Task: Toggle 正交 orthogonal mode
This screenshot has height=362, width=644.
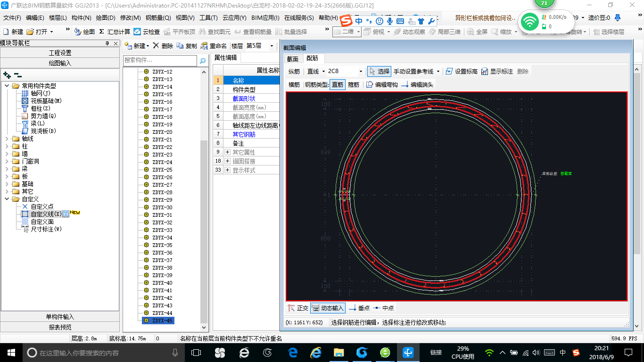Action: click(298, 308)
